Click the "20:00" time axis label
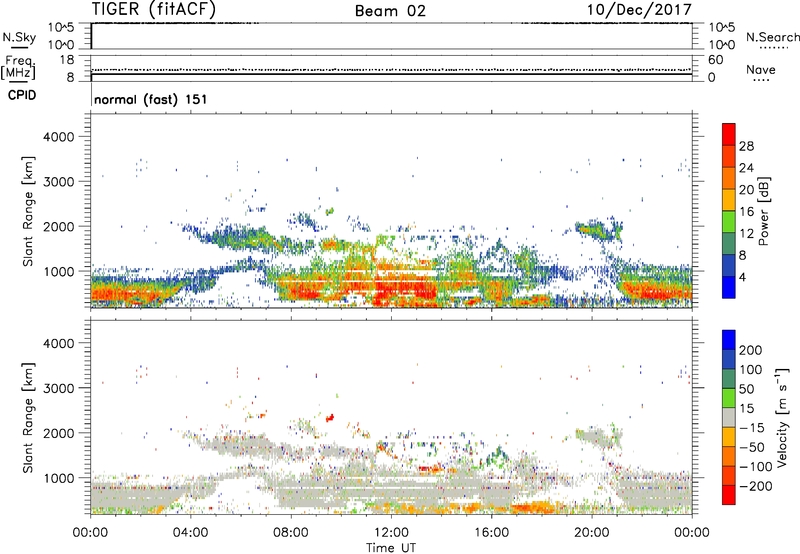 point(592,533)
